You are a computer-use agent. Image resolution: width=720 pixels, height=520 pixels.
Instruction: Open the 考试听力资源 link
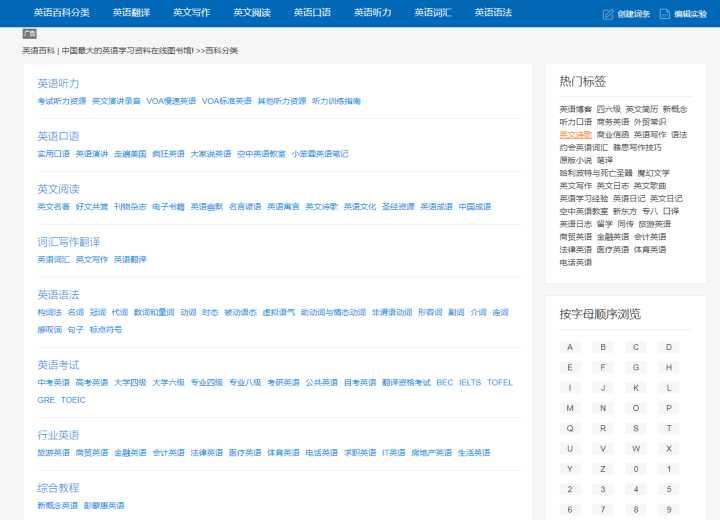point(62,101)
